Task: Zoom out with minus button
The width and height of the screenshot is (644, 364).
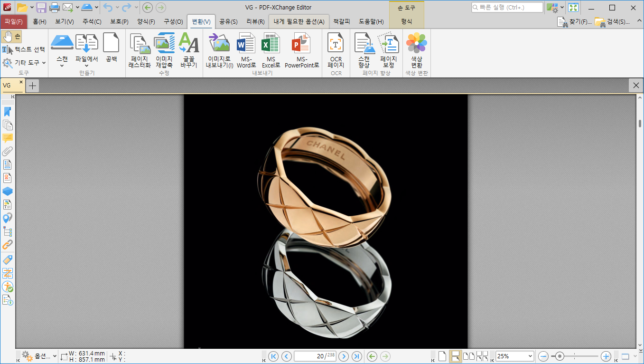Action: tap(544, 356)
